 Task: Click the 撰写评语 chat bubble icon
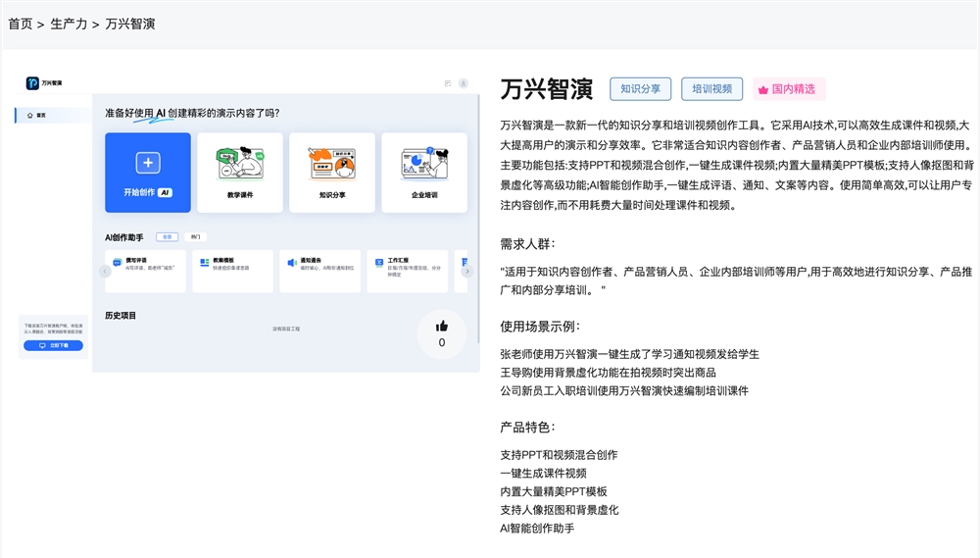coord(117,263)
